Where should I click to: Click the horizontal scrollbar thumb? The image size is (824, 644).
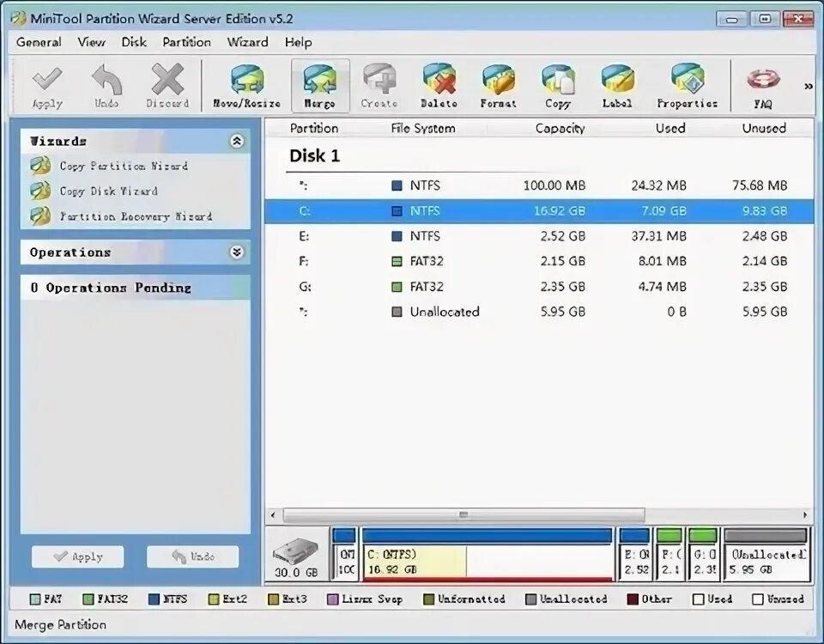pos(463,514)
